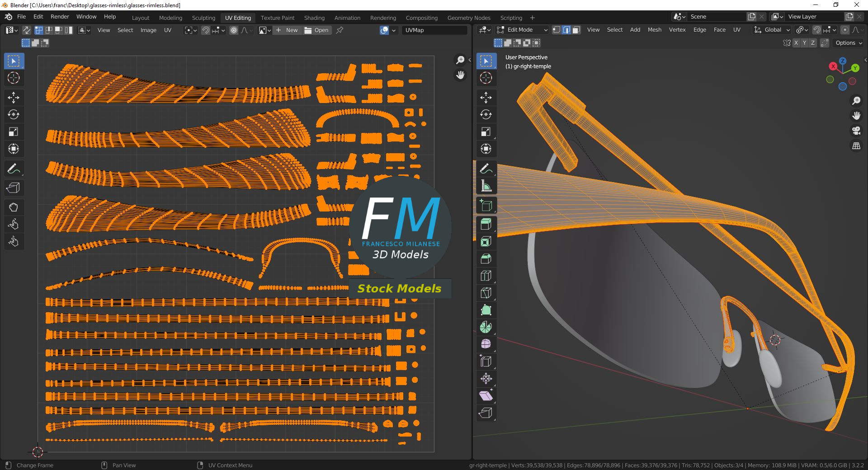
Task: Expand the Global transform orientation dropdown
Action: click(772, 30)
